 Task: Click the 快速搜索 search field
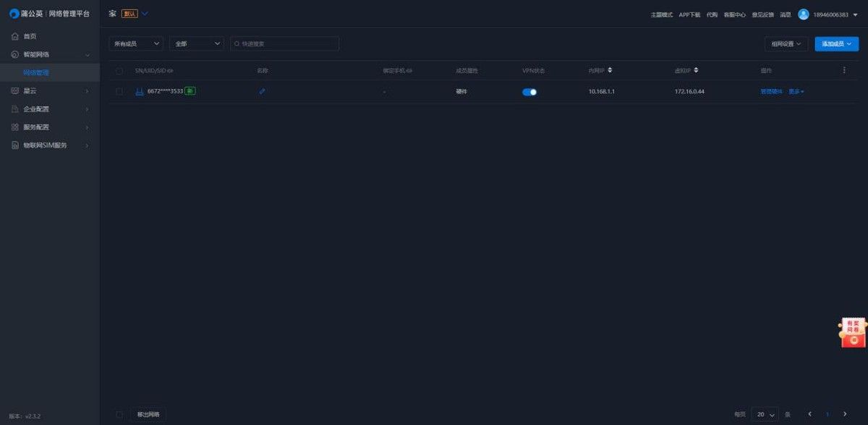285,44
